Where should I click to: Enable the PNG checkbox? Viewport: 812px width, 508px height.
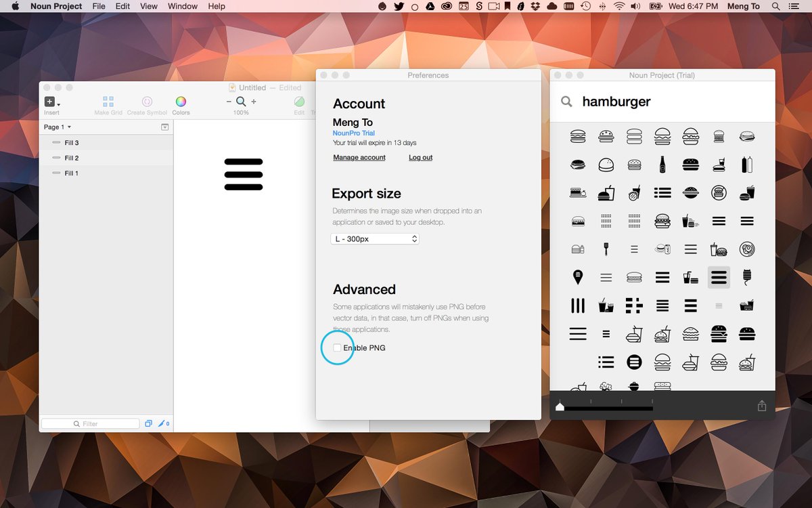click(x=337, y=347)
